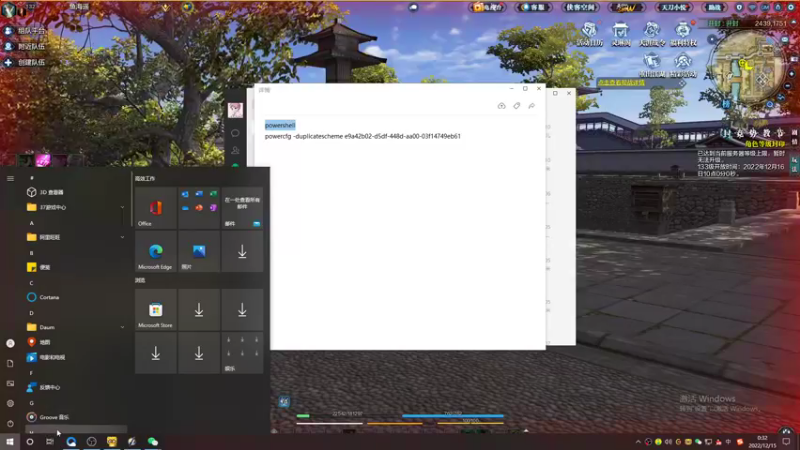Screen dimensions: 800x450
Task: Open Documents icon in Start rail
Action: 10,363
